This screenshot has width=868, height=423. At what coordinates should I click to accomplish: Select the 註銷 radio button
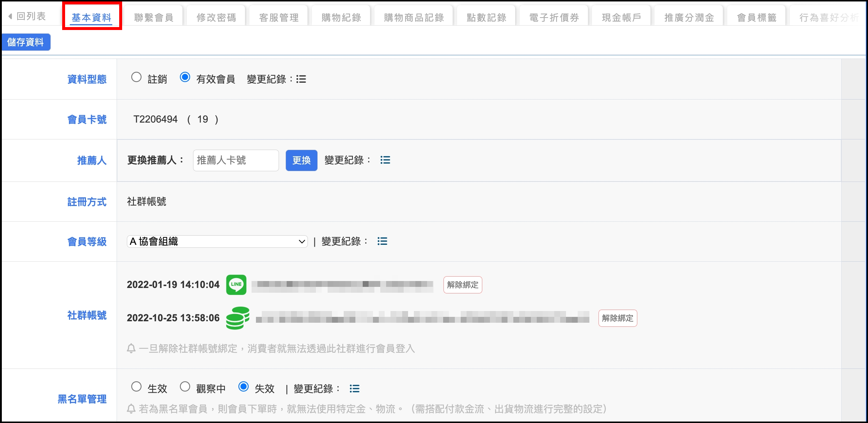click(x=136, y=77)
